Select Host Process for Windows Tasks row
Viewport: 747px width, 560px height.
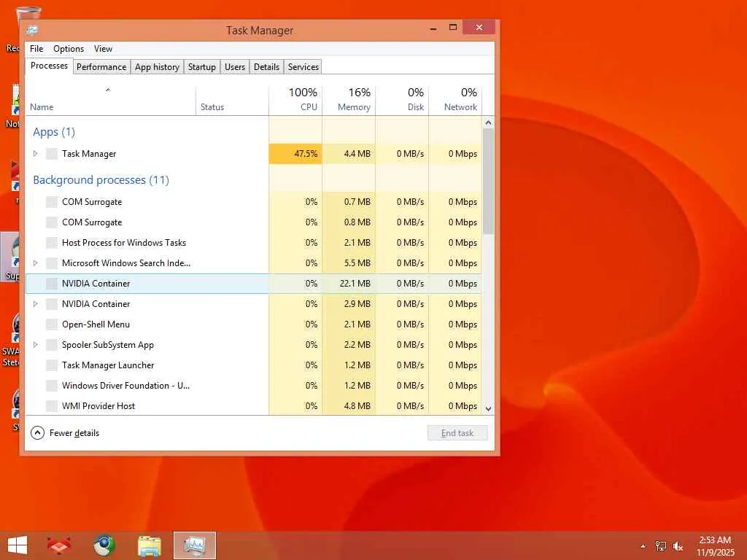point(253,243)
